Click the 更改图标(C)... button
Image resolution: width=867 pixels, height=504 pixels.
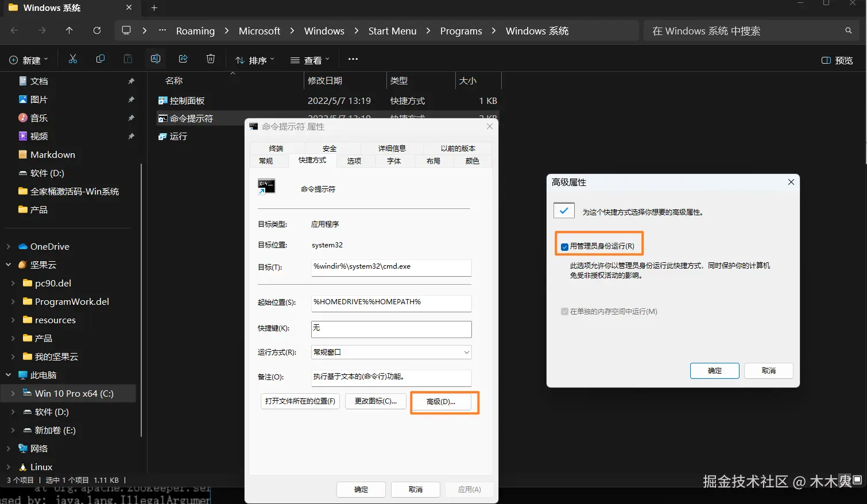(x=376, y=401)
